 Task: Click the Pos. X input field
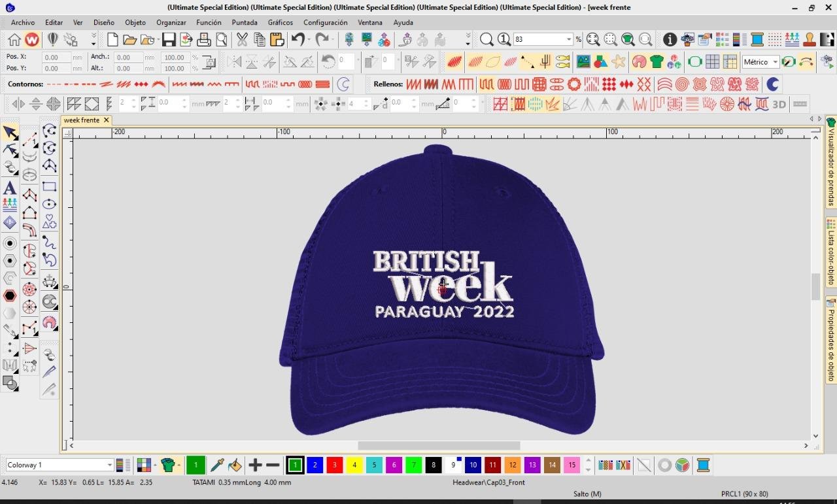pos(56,57)
